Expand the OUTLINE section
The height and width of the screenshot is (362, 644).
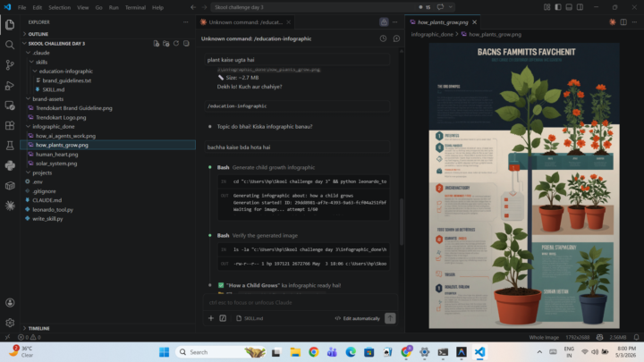point(38,34)
